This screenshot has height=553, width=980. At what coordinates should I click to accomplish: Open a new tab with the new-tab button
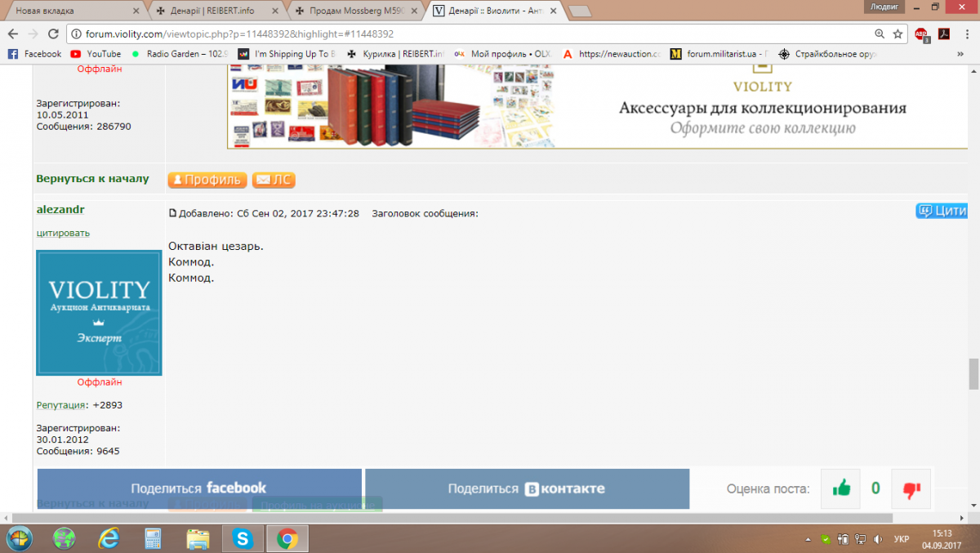[x=580, y=11]
